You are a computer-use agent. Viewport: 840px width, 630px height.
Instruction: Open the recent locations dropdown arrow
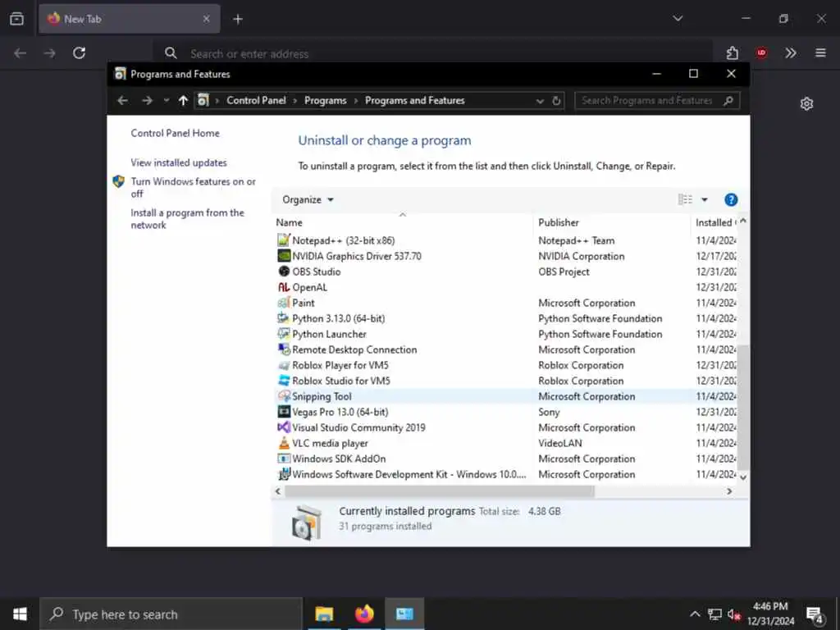pos(166,100)
